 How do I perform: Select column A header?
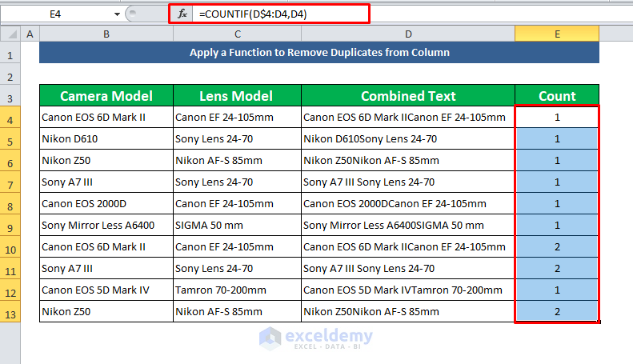(30, 34)
